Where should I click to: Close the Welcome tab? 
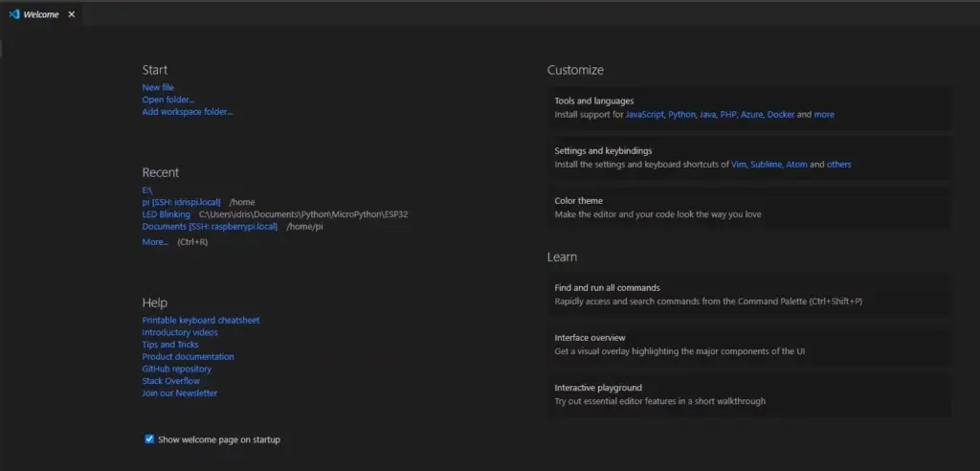pyautogui.click(x=71, y=14)
